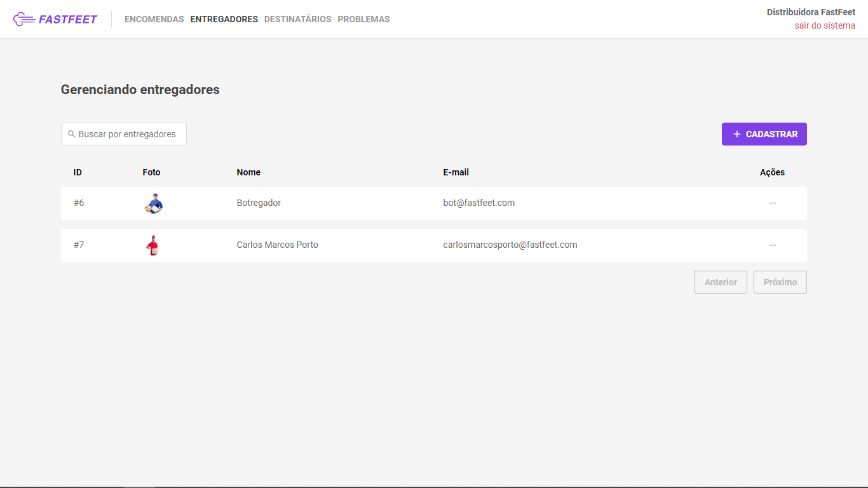868x488 pixels.
Task: Open the Encomendas menu
Action: (x=154, y=19)
